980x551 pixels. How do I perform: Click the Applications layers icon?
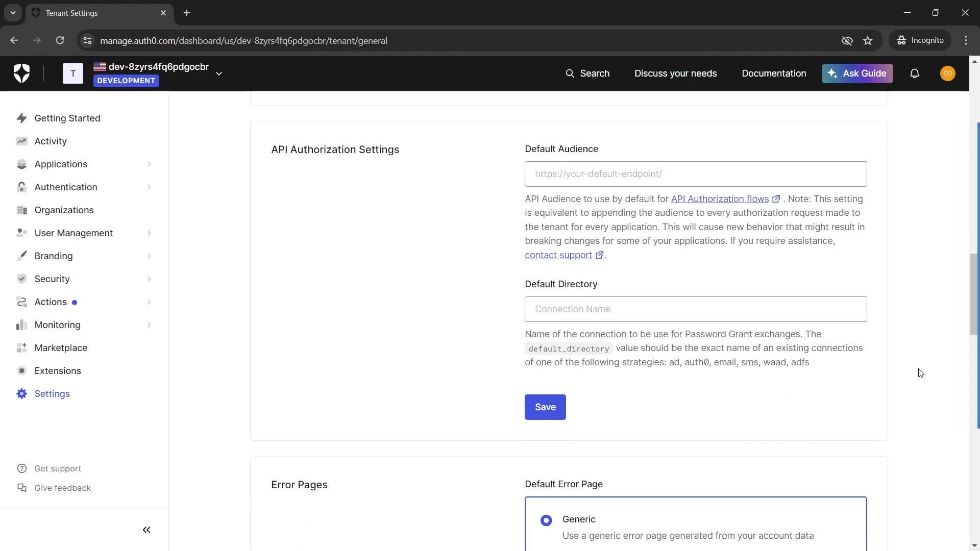(x=21, y=164)
